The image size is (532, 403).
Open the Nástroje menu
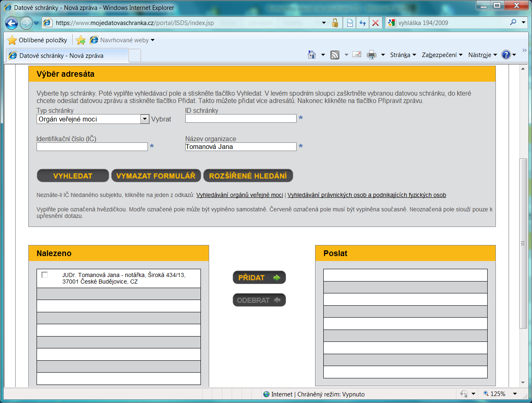tap(483, 55)
